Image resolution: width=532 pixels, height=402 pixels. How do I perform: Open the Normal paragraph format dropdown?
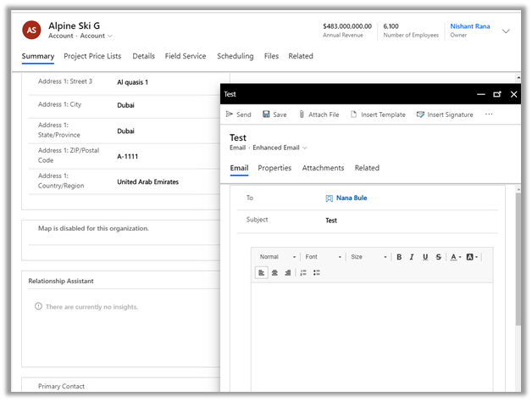coord(278,257)
